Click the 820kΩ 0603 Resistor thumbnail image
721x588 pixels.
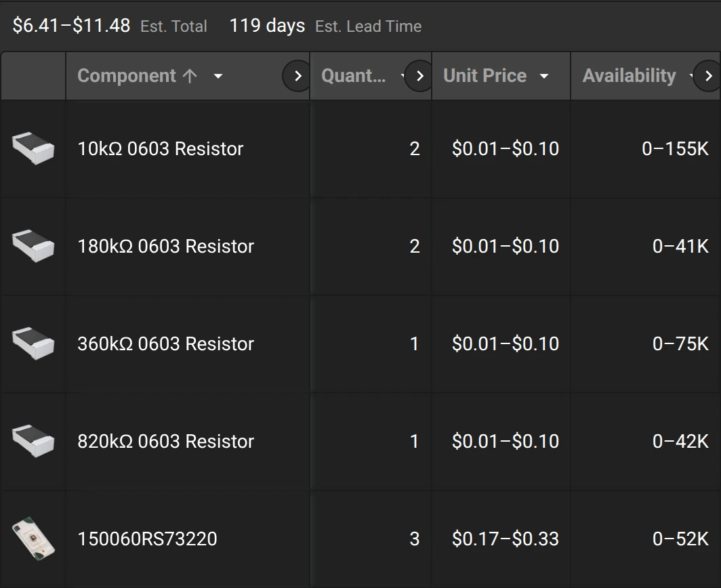tap(33, 440)
